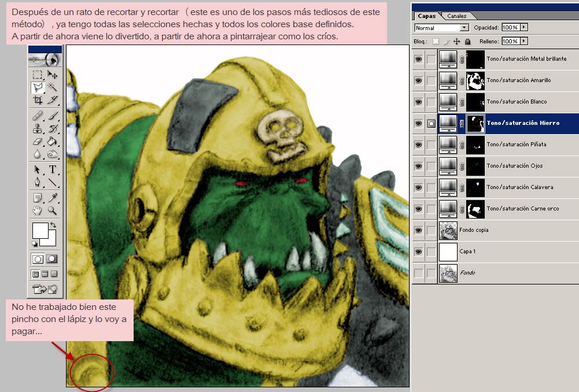Select the Notes tool

tap(37, 198)
